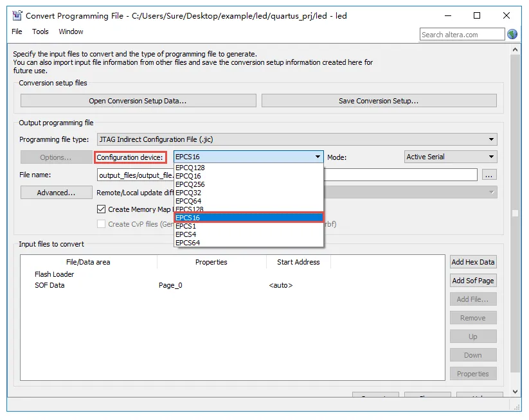Click the File/Data area column header
The width and height of the screenshot is (529, 420).
pos(89,262)
